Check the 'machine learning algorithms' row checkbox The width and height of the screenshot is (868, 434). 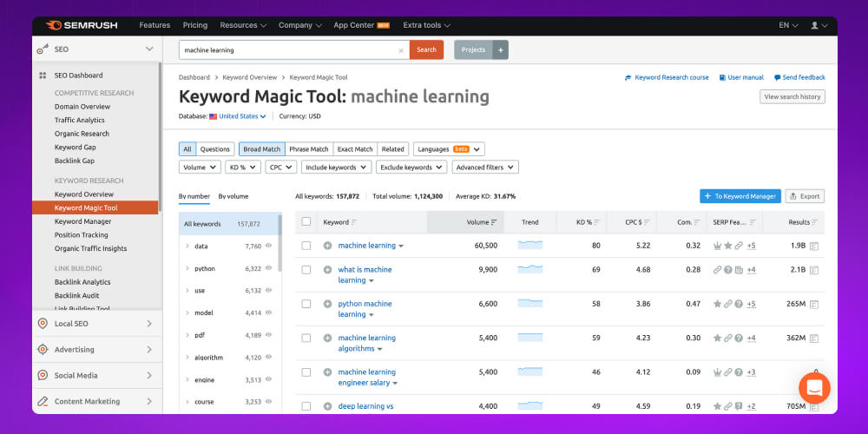tap(306, 339)
